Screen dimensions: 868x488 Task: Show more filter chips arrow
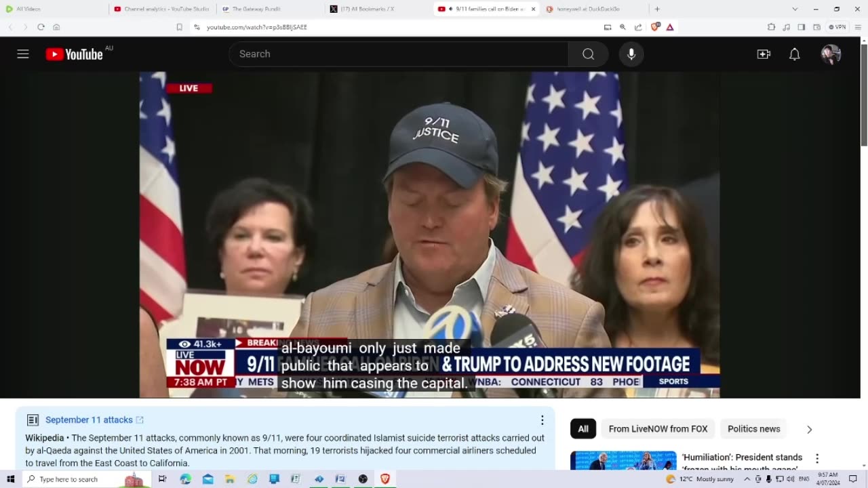(809, 429)
